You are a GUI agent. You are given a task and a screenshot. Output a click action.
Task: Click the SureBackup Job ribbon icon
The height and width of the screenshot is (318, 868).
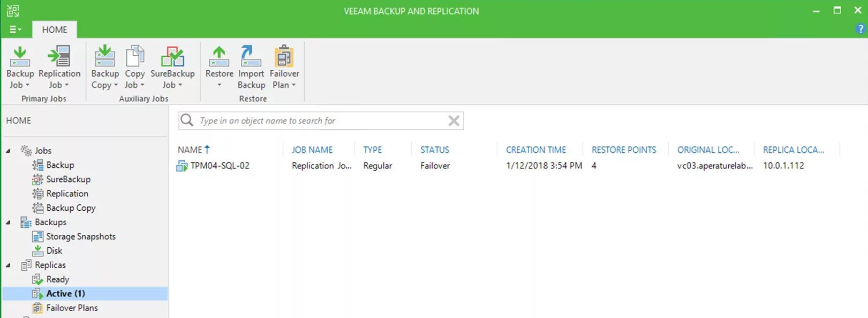tap(172, 56)
